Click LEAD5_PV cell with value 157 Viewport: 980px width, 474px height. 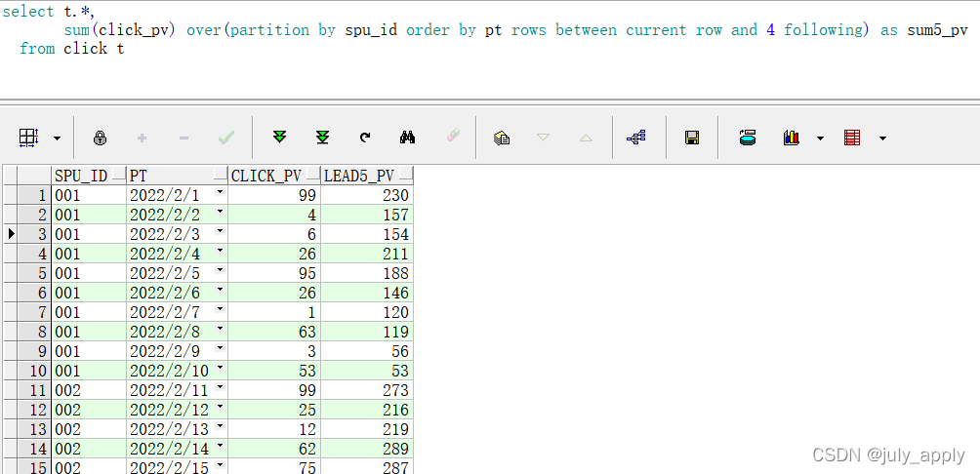point(367,215)
